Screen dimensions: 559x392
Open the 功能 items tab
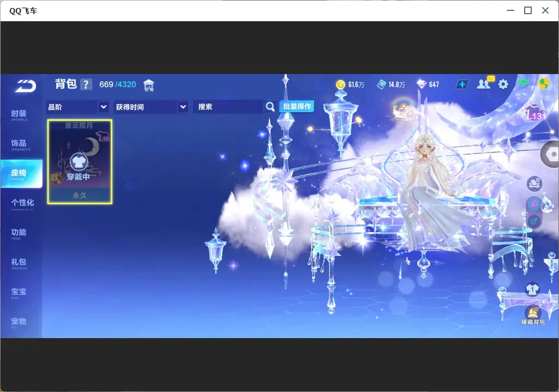[x=19, y=234]
